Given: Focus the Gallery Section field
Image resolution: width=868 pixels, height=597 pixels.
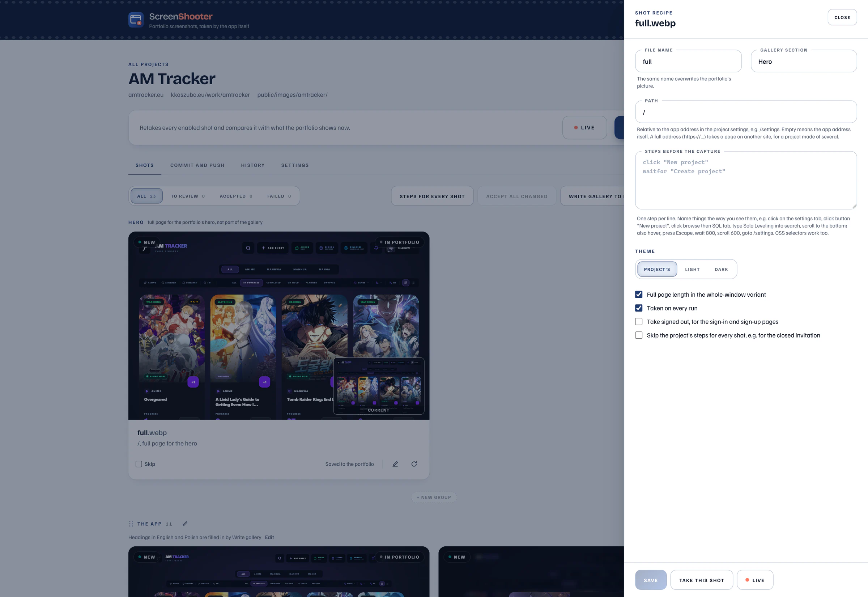Looking at the screenshot, I should click(x=804, y=62).
